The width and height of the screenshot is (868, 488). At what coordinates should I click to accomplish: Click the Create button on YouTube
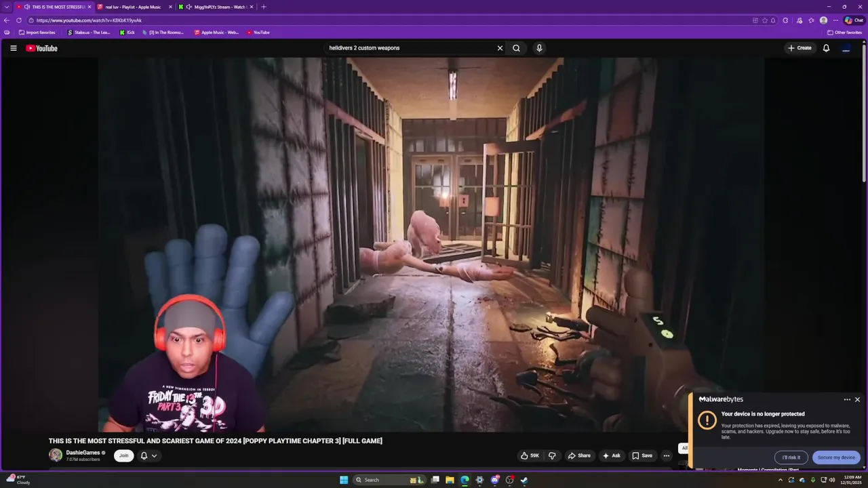pyautogui.click(x=800, y=48)
